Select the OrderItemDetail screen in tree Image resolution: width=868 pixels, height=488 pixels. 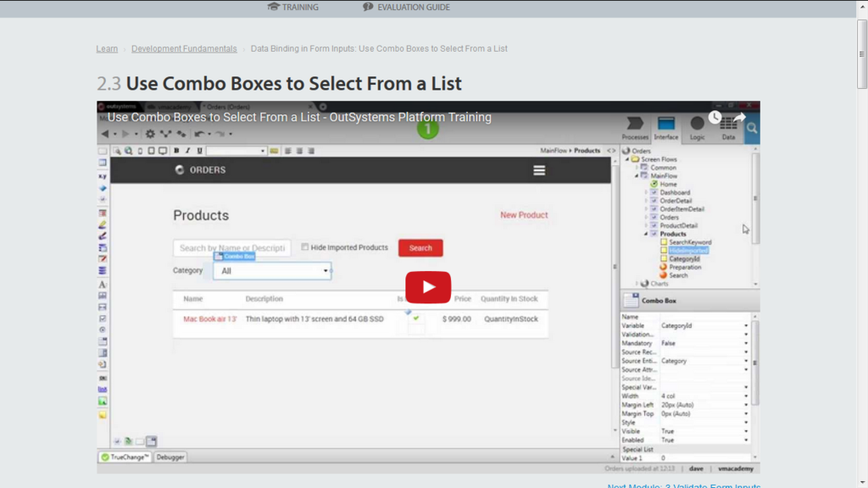point(682,209)
